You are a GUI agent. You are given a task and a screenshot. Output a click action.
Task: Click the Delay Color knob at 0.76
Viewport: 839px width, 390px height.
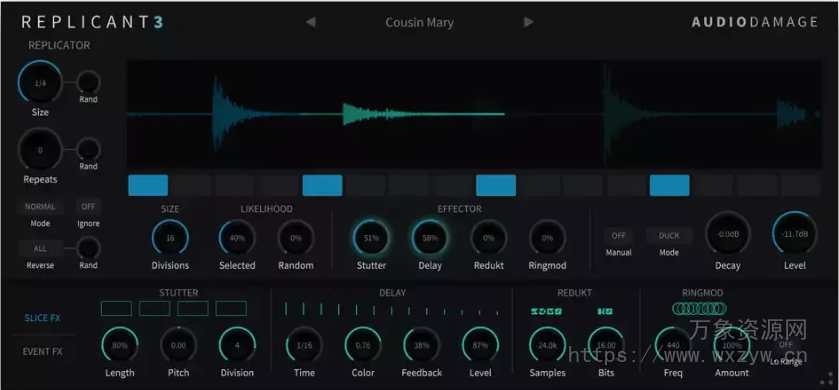click(363, 345)
